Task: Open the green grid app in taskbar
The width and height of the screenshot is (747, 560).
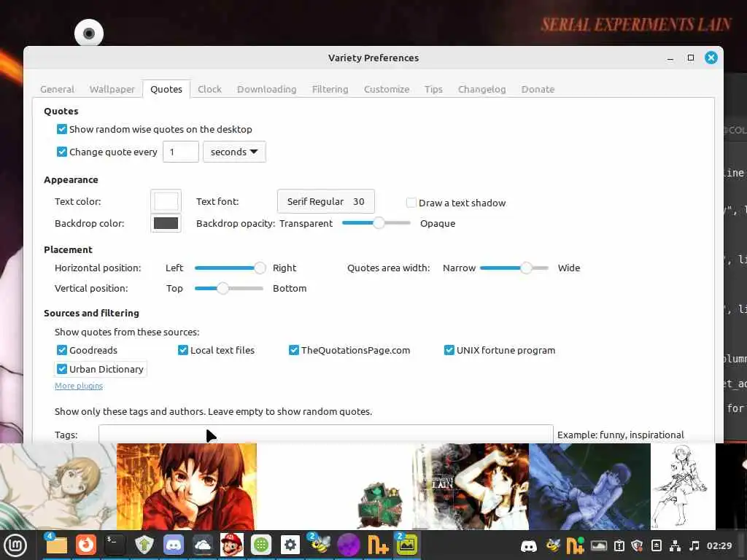Action: pyautogui.click(x=261, y=545)
